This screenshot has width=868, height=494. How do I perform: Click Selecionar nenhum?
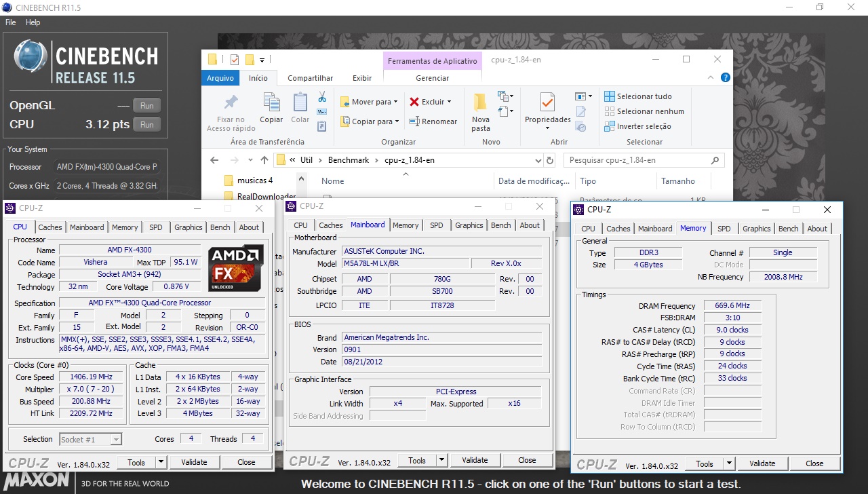[644, 111]
